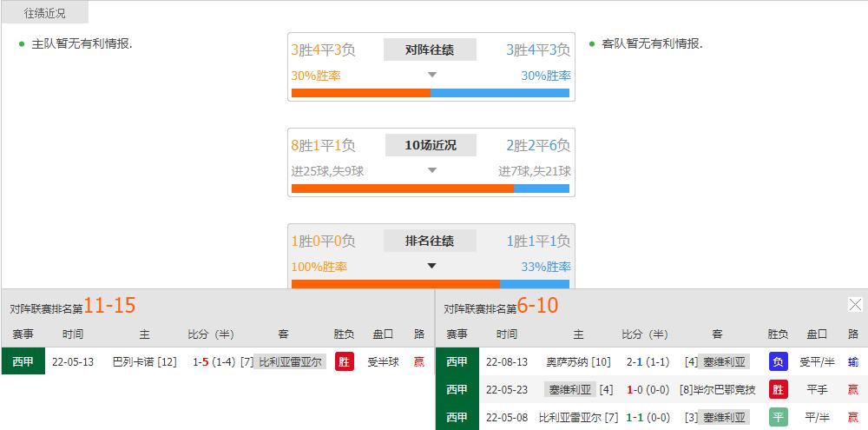This screenshot has width=868, height=430.
Task: Click the 11-15 ranking heading
Action: [x=109, y=305]
